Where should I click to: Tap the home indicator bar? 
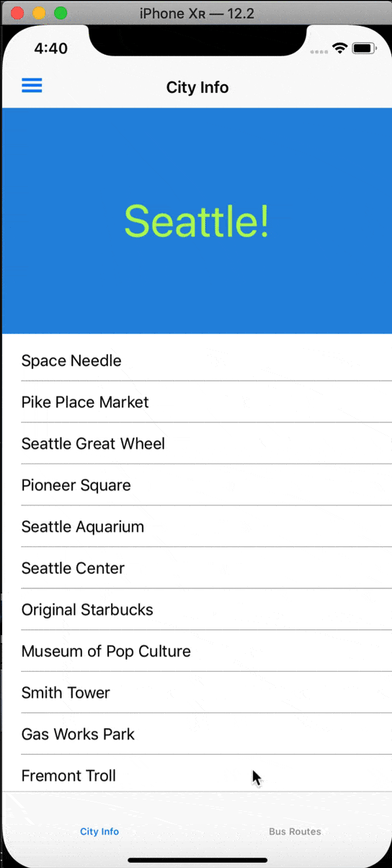pos(197,859)
